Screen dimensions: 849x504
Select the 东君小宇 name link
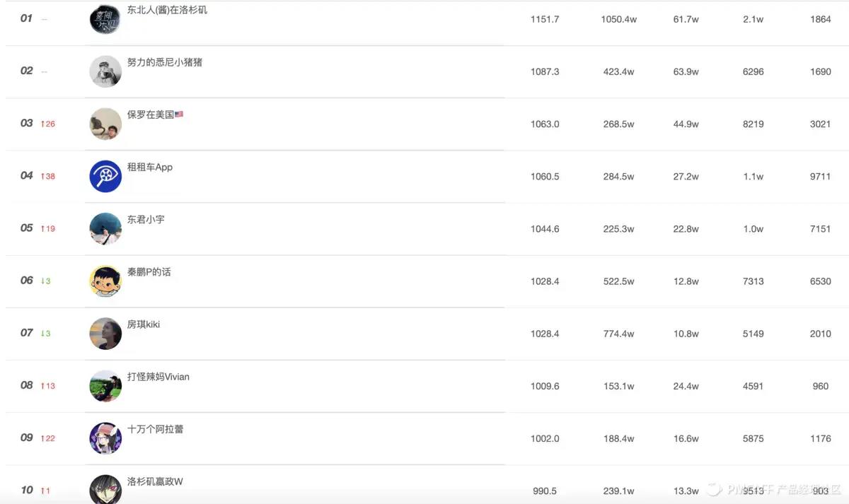tap(146, 219)
